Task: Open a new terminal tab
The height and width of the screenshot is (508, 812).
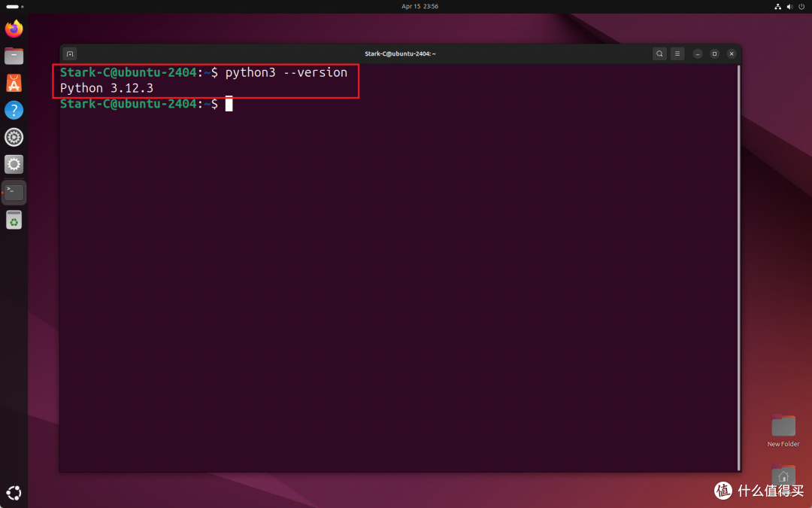Action: point(70,54)
